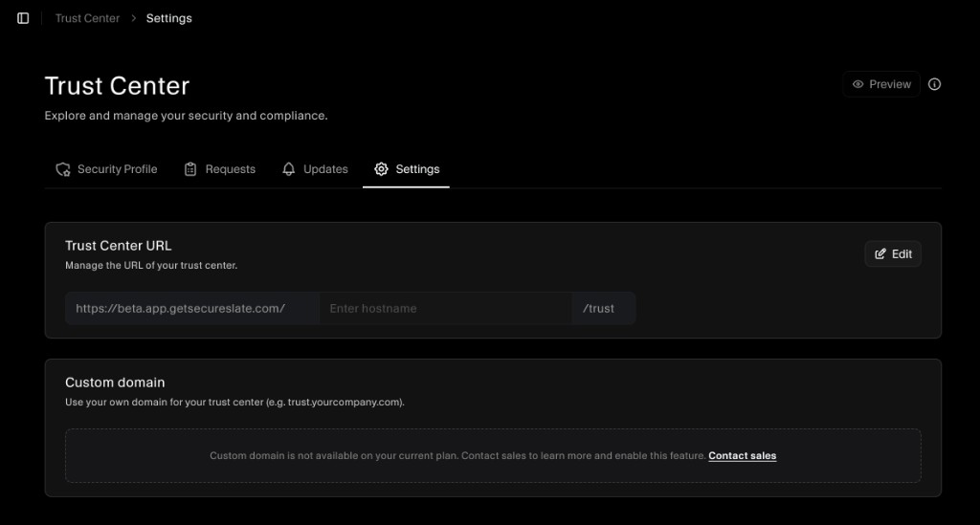
Task: Click the Contact sales link
Action: click(743, 456)
